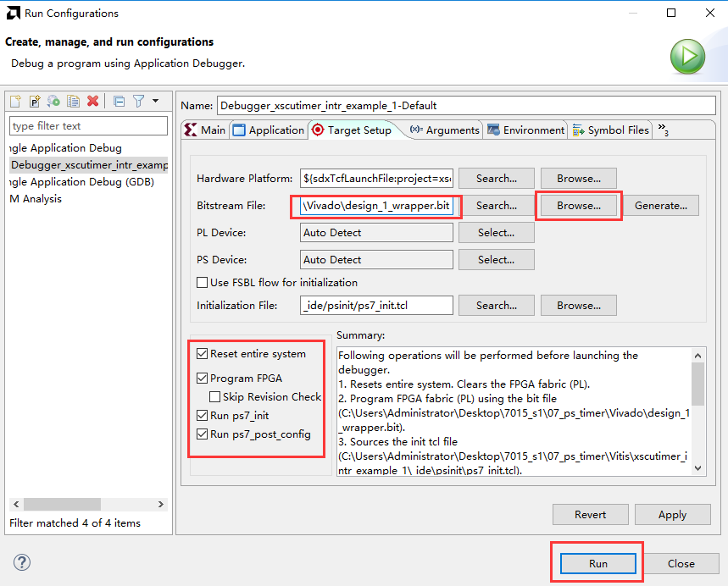Collapse all configurations in the tree

click(119, 101)
